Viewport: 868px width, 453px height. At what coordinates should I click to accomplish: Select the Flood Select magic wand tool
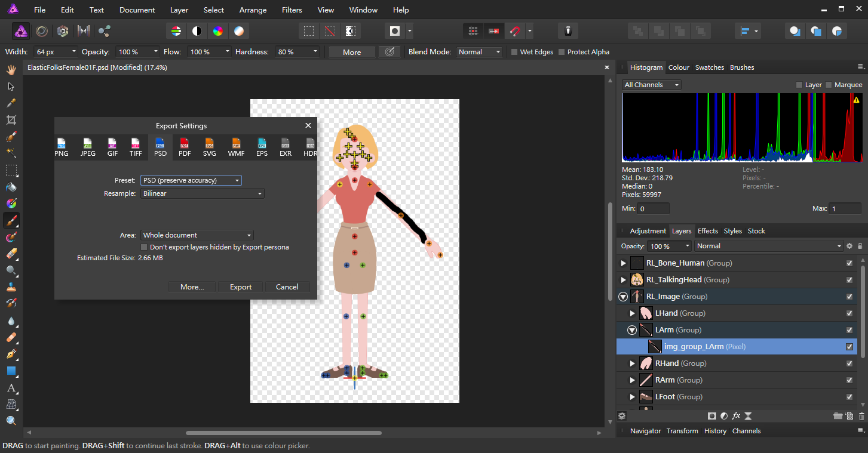11,153
